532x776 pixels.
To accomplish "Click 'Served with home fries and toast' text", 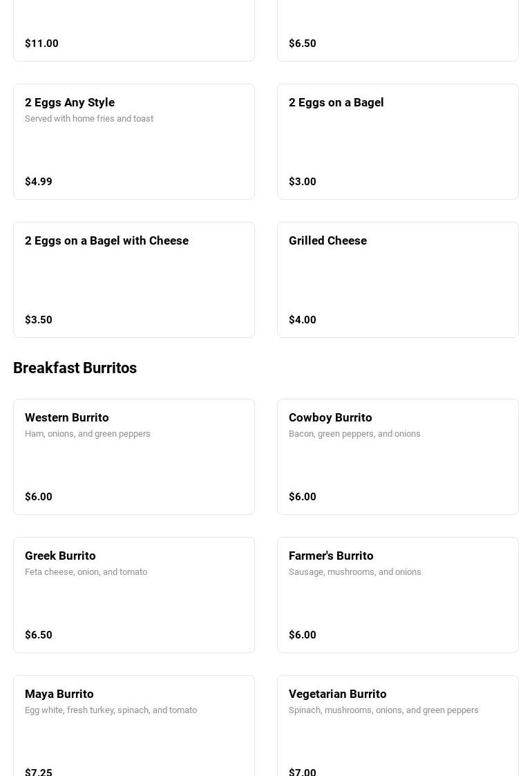I will pos(89,119).
